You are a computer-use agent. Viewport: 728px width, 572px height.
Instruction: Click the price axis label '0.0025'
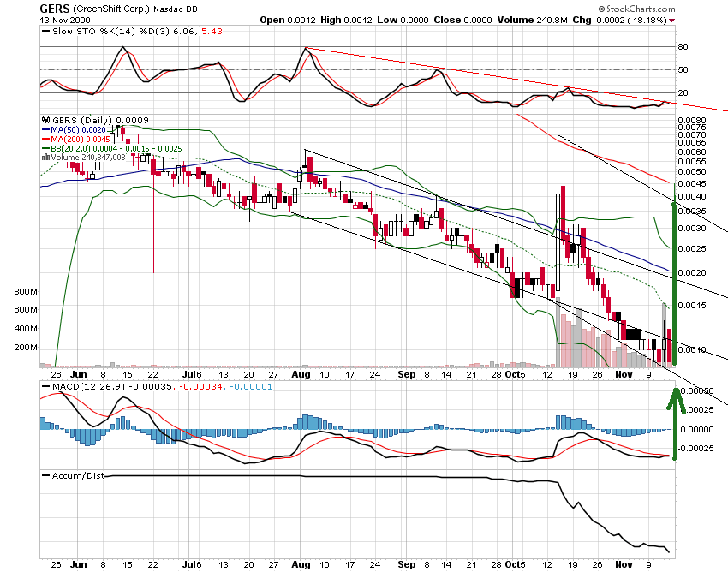point(692,249)
